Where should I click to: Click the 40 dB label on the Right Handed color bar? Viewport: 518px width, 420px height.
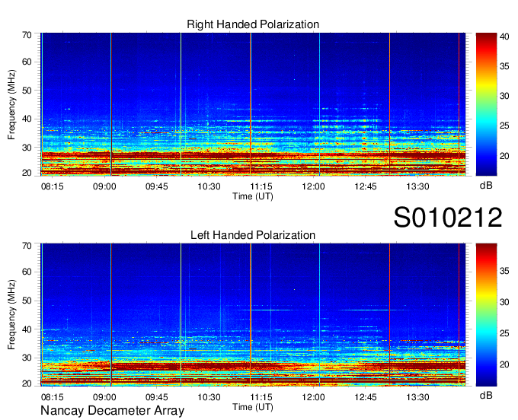click(504, 37)
